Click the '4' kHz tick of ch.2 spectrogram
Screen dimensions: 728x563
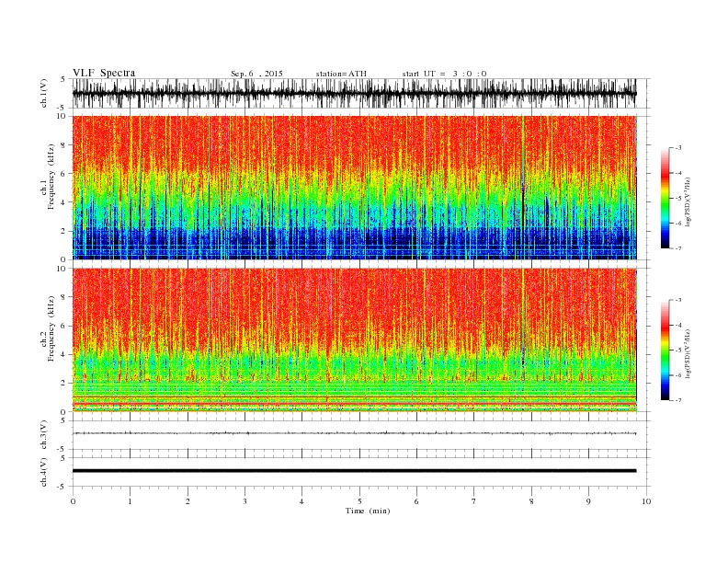pos(63,355)
